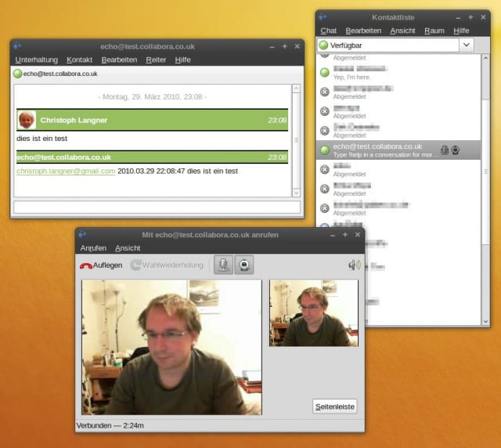Click green presence icon in chat tab header
The height and width of the screenshot is (448, 501).
[17, 74]
